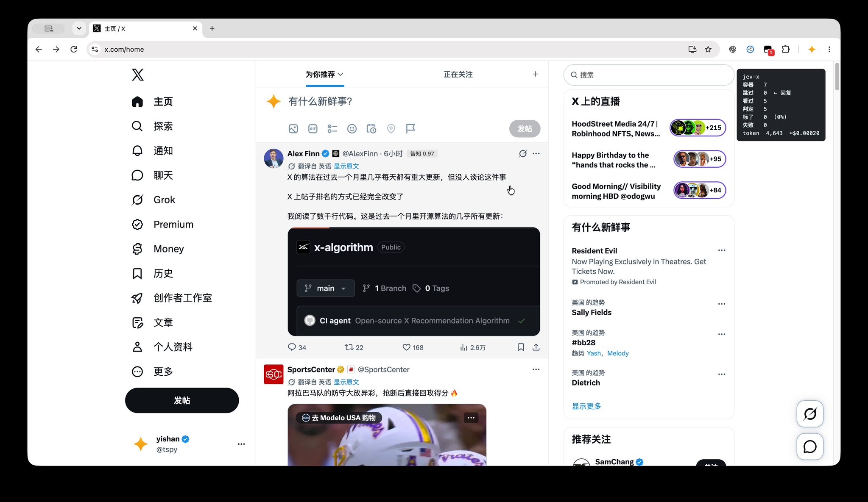The height and width of the screenshot is (502, 868).
Task: Click 显示原文 on SportsCenter post
Action: click(x=346, y=382)
